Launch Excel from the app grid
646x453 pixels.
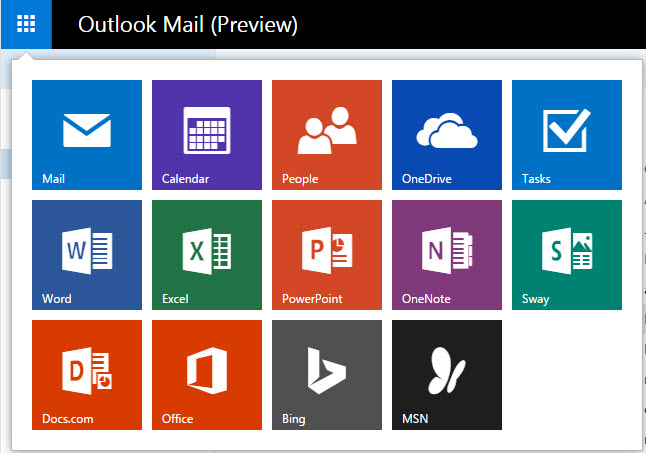(x=207, y=254)
